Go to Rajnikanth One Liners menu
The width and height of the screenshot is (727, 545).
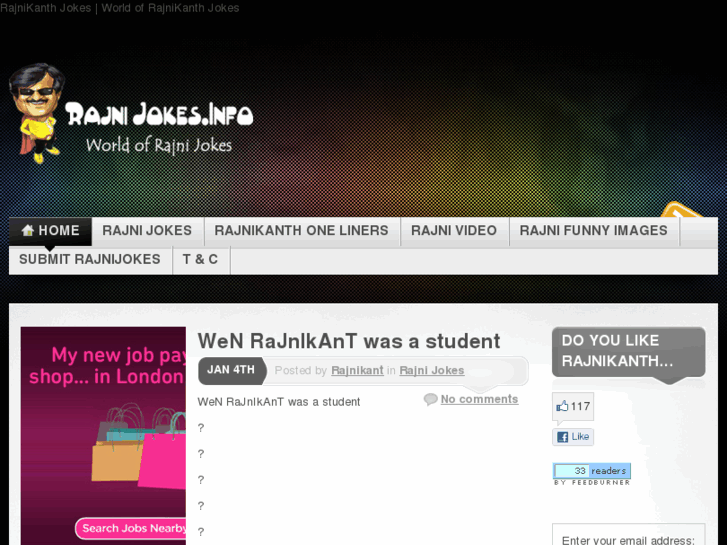(x=301, y=231)
